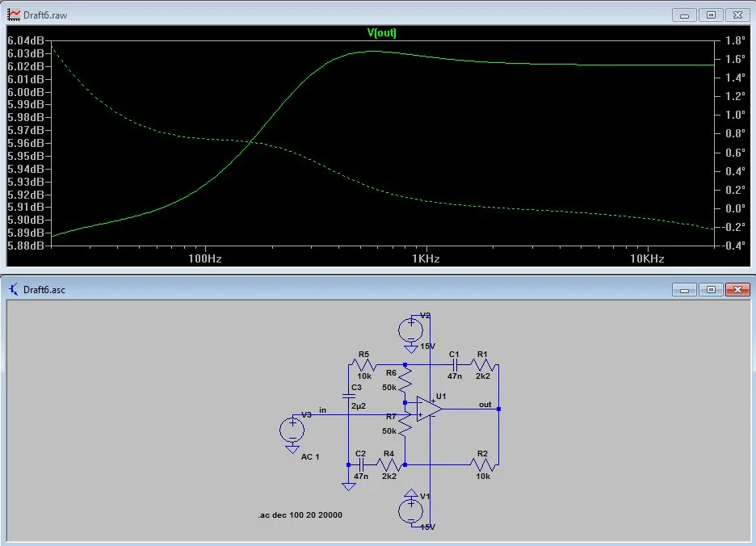
Task: Click resistor R2 10k symbol
Action: click(483, 465)
